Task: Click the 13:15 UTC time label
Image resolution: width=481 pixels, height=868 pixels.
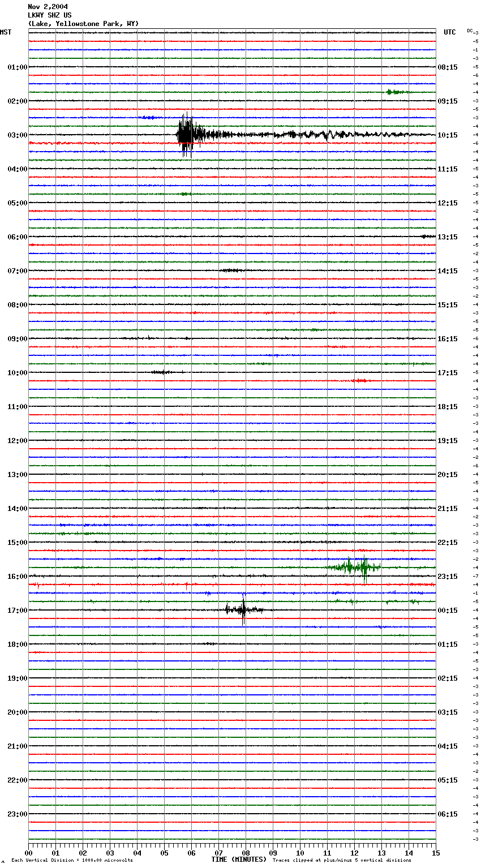Action: pyautogui.click(x=448, y=237)
